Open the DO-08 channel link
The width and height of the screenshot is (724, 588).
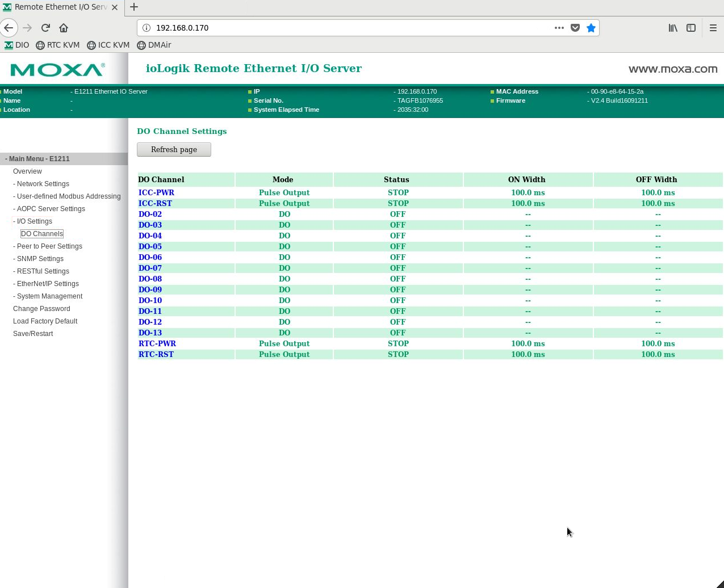pyautogui.click(x=150, y=279)
